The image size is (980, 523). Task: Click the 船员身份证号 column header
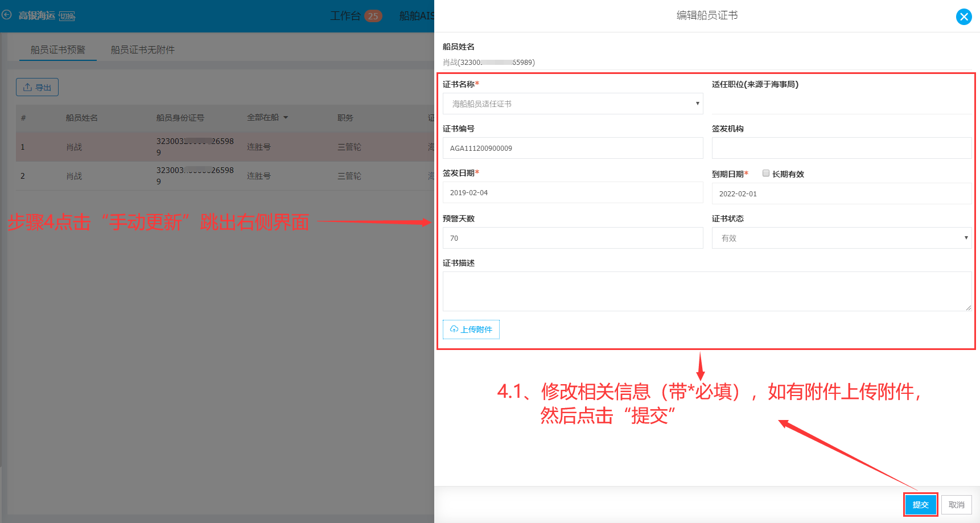pos(180,118)
